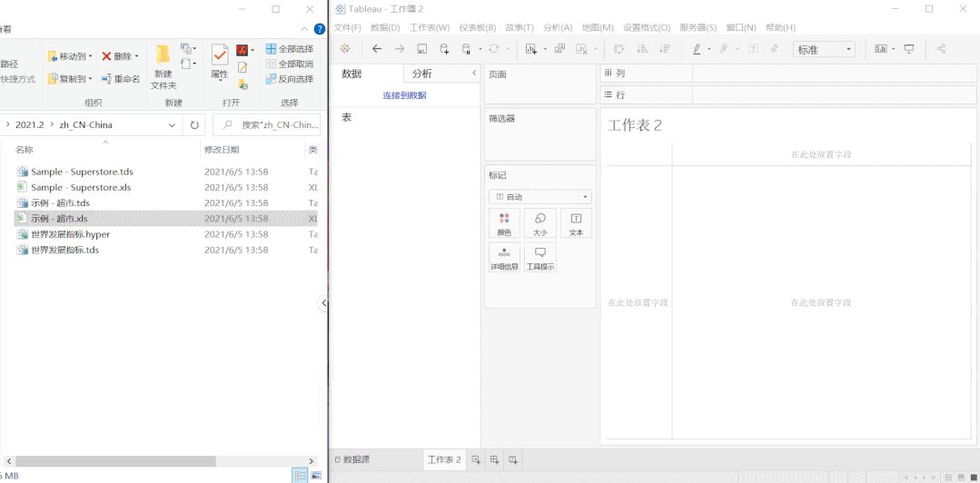Click the Color mark card button
Screen dimensions: 980x483
[x=504, y=223]
